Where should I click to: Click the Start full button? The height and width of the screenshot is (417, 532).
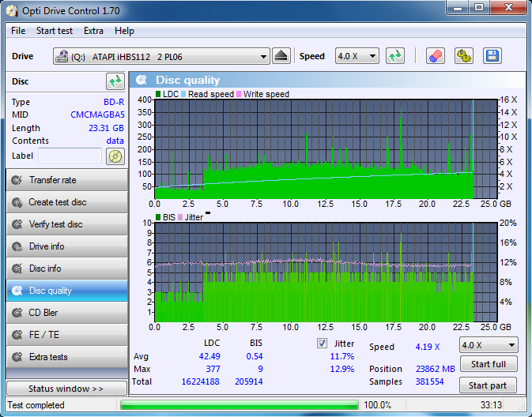(x=489, y=364)
